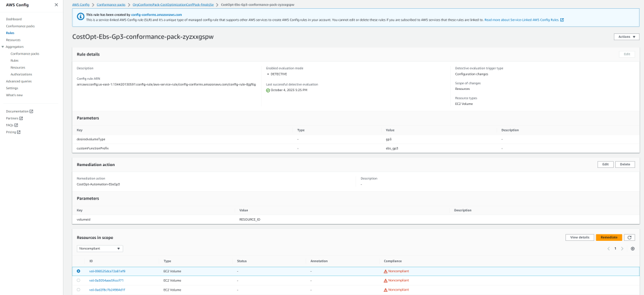The image size is (644, 295).
Task: Click the green success evaluation check icon
Action: coord(268,91)
